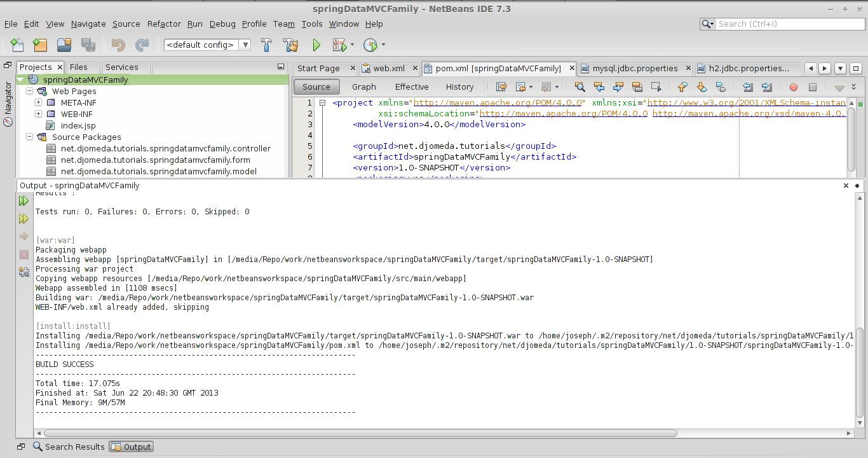Switch editor to Graph view
The width and height of the screenshot is (868, 458).
pyautogui.click(x=364, y=87)
